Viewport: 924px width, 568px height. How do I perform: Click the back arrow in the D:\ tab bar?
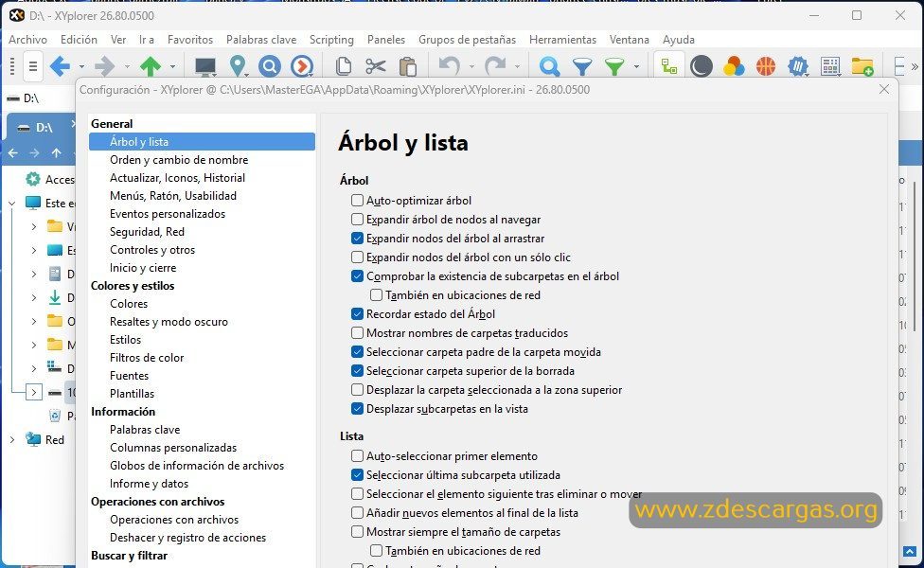(x=13, y=152)
